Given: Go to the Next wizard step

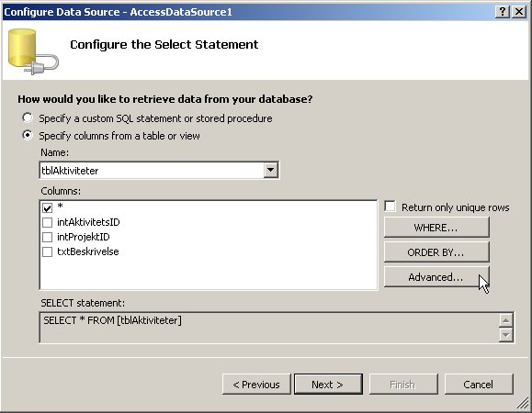Looking at the screenshot, I should 328,385.
